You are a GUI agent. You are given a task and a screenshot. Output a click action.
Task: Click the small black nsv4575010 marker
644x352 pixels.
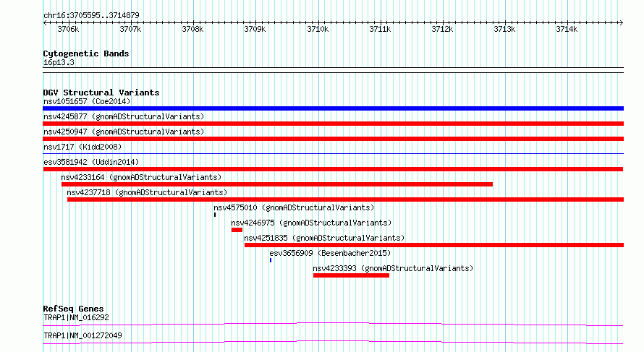click(x=215, y=215)
